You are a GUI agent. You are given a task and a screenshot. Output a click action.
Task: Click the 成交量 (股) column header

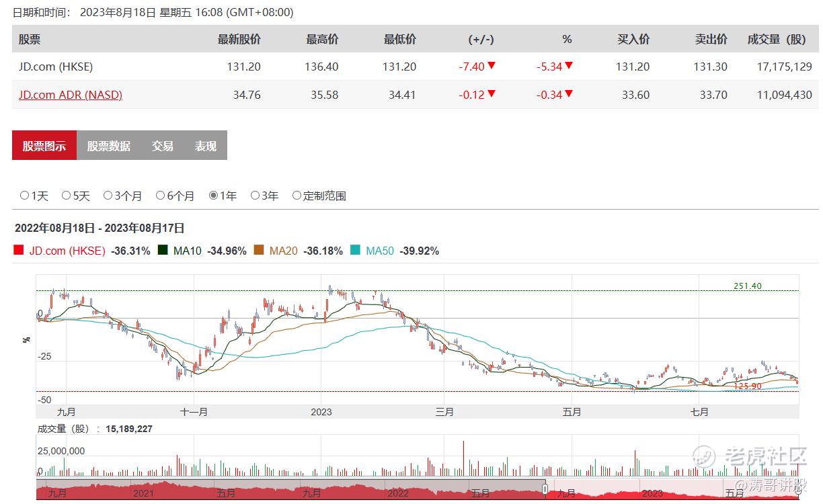point(777,40)
